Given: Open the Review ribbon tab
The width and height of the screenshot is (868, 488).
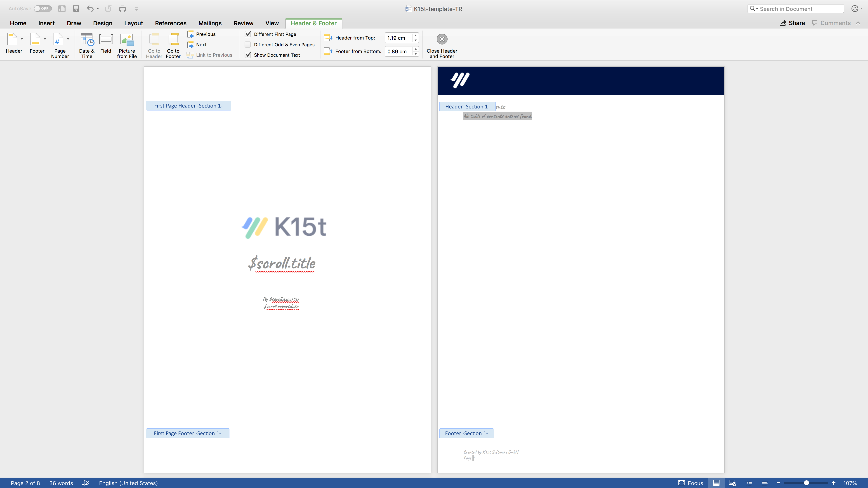Looking at the screenshot, I should tap(243, 23).
